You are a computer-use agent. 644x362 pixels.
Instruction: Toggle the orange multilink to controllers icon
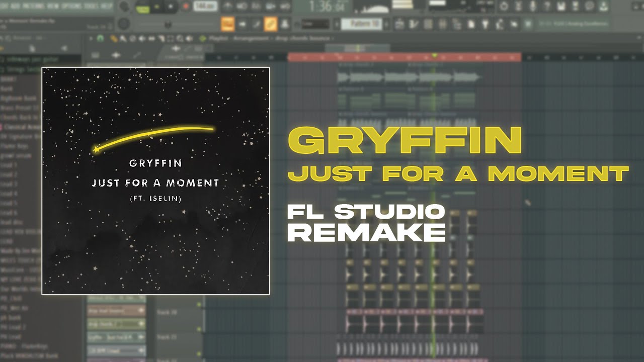[271, 24]
